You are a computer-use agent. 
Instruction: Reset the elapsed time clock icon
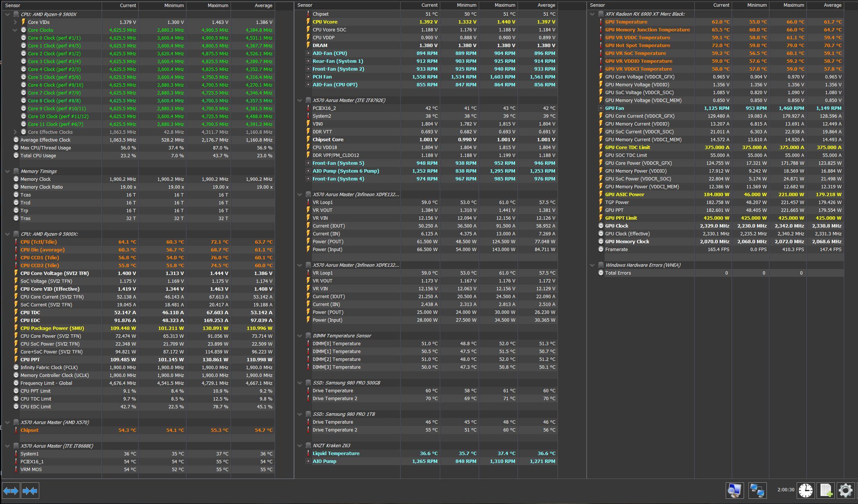[x=806, y=491]
